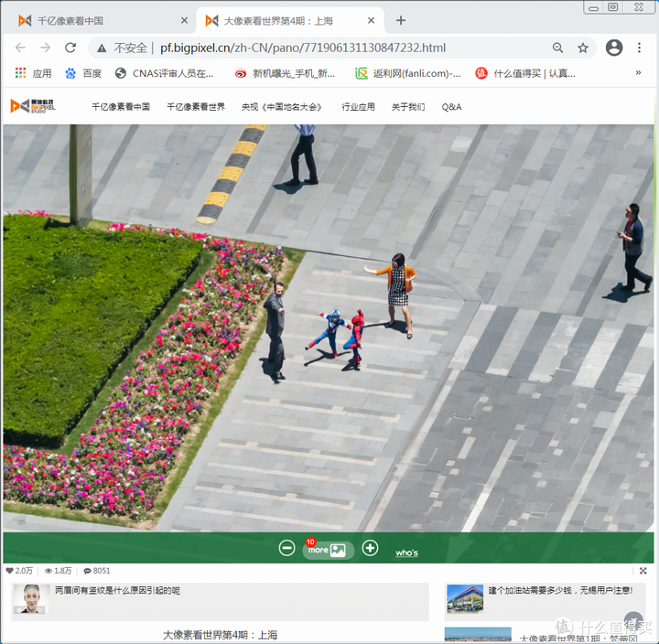The height and width of the screenshot is (644, 659).
Task: Click the 1.8万 views eye icon
Action: click(49, 571)
